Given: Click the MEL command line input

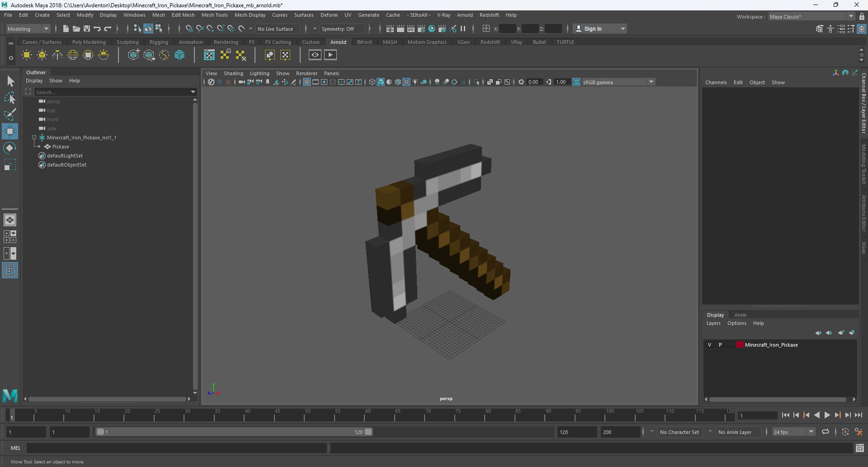Looking at the screenshot, I should (x=176, y=448).
